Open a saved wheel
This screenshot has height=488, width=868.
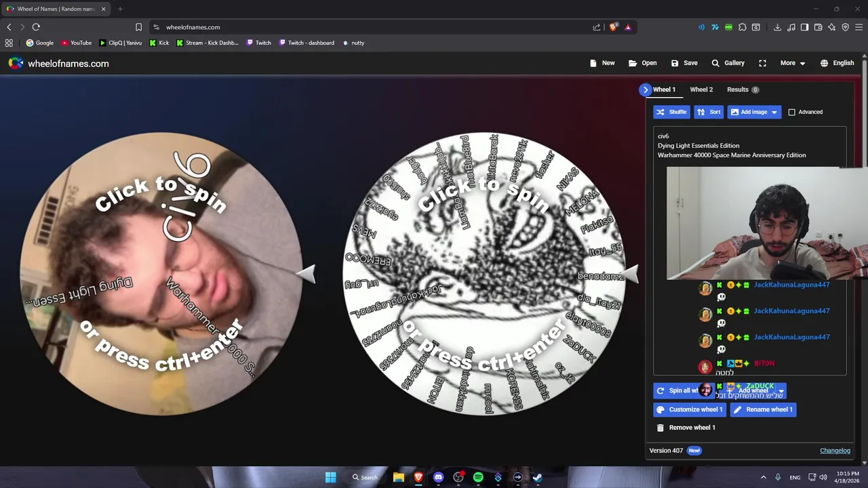[642, 63]
